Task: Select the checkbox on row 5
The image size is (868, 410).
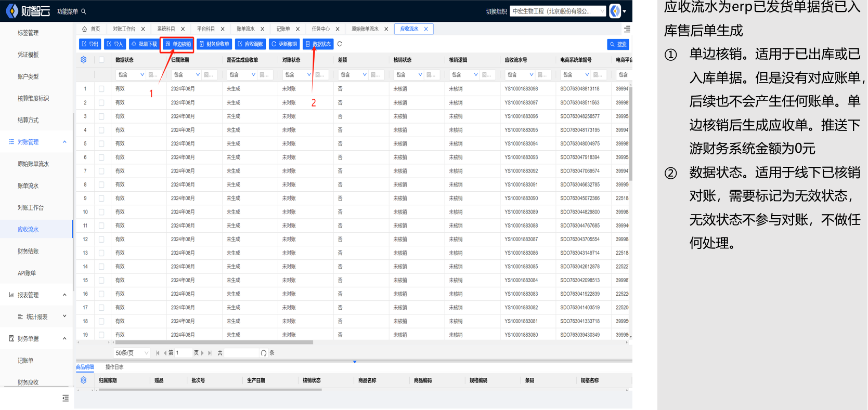Action: [x=101, y=143]
